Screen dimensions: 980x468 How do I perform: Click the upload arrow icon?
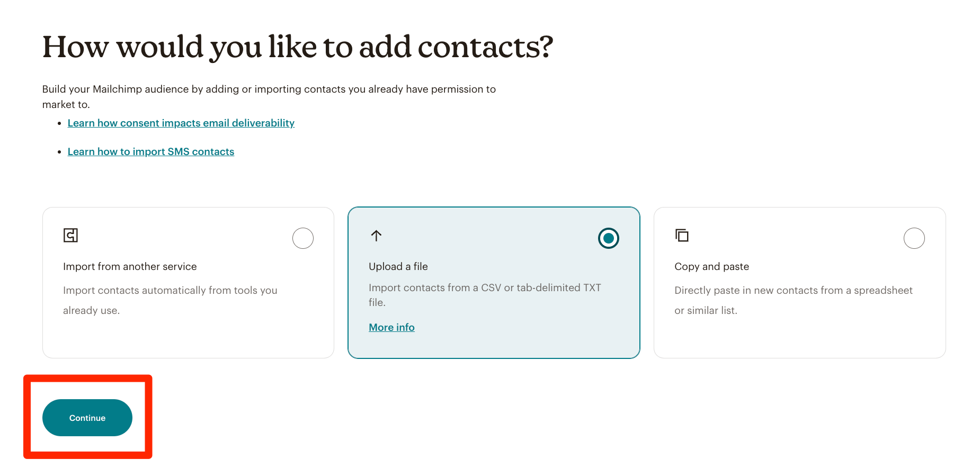coord(376,236)
